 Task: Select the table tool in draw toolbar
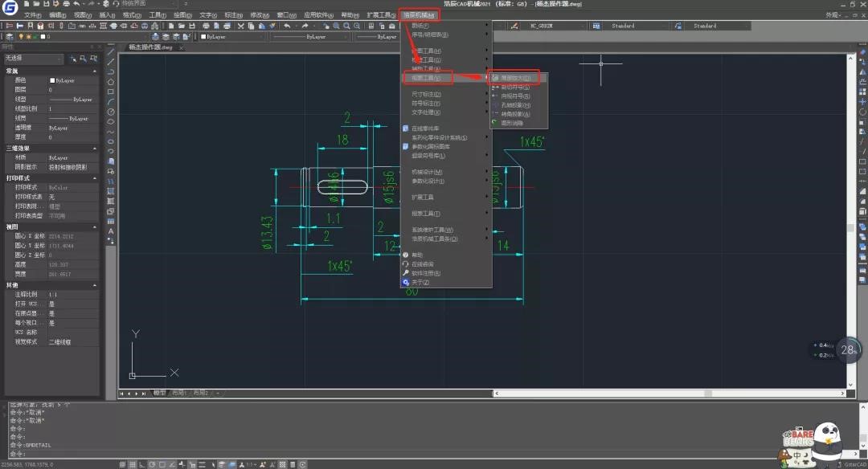click(111, 221)
